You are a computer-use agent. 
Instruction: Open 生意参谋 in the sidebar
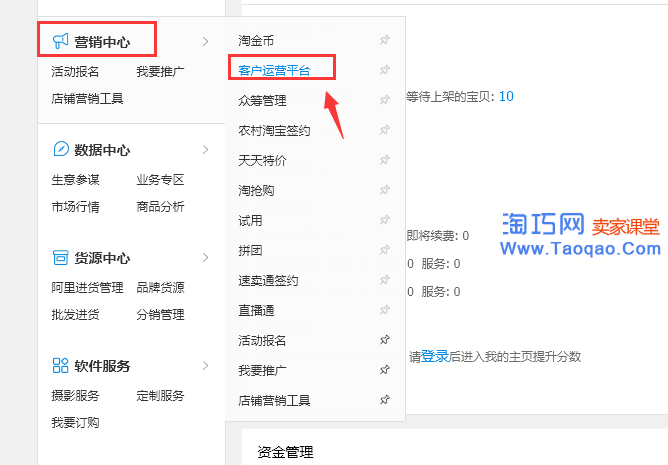(75, 179)
